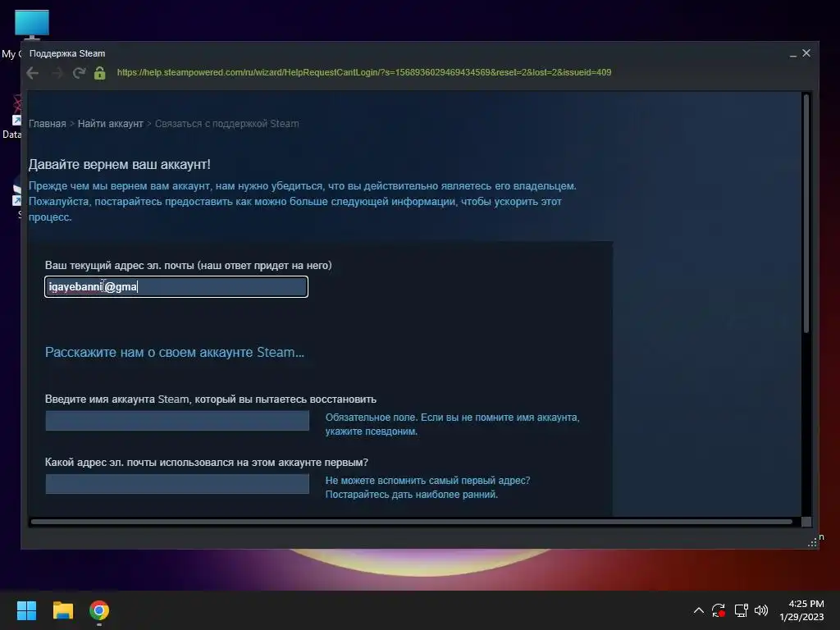Click the Расскажите нам о своем аккаунте Steam heading
The height and width of the screenshot is (630, 840).
pos(175,352)
